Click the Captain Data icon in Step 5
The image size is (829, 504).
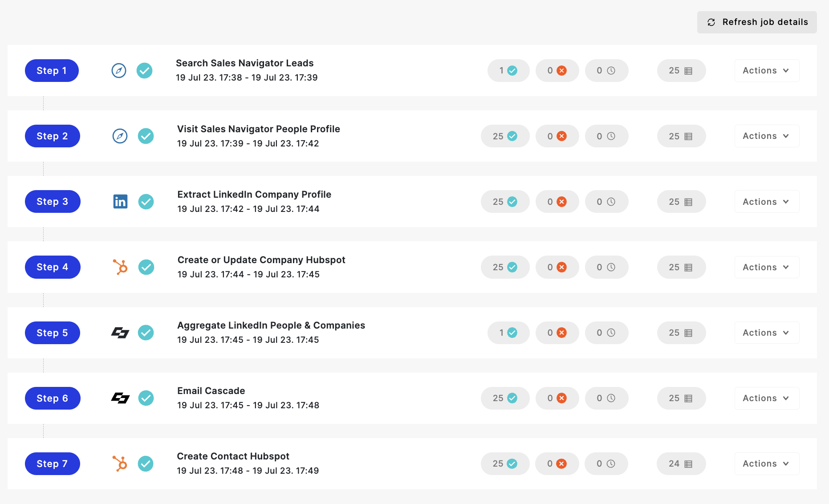point(120,333)
